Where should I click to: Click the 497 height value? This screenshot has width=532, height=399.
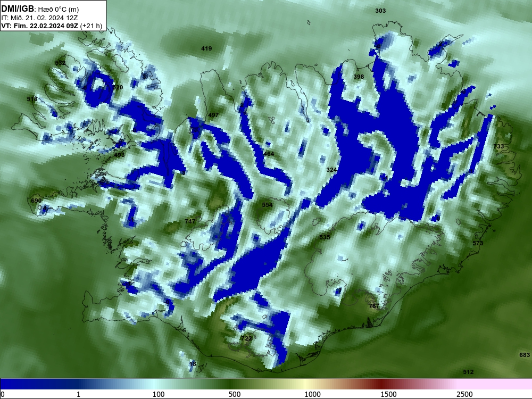tap(213, 115)
